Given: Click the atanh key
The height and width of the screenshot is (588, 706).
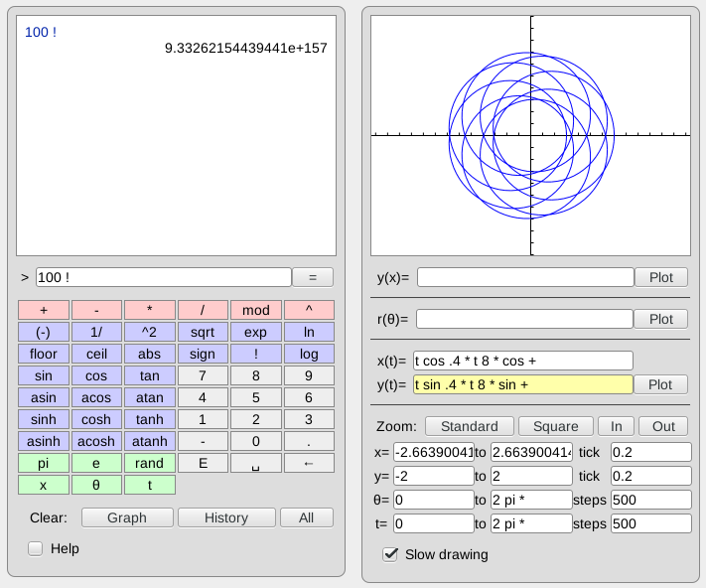Looking at the screenshot, I should point(150,441).
